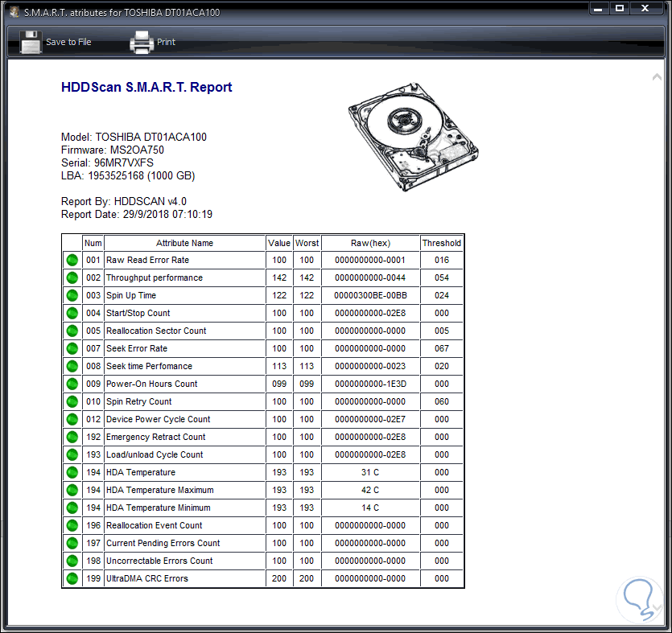Click the 31 C HDA Temperature value
Image resolution: width=672 pixels, height=633 pixels.
[x=370, y=472]
